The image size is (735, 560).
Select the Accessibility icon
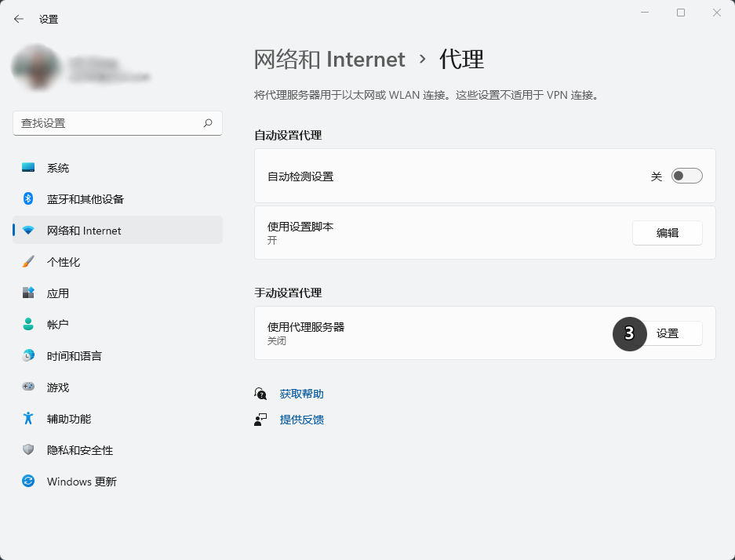[27, 418]
